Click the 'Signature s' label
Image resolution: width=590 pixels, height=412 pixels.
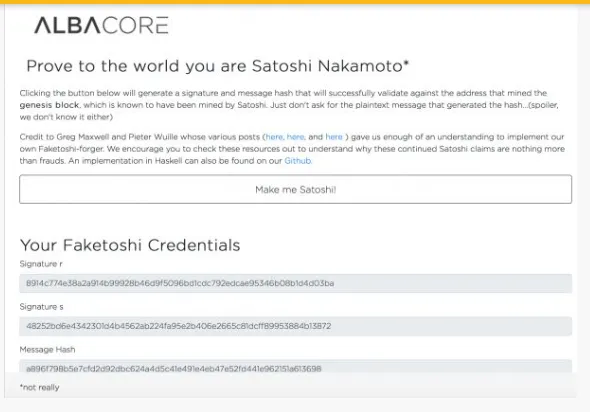41,307
